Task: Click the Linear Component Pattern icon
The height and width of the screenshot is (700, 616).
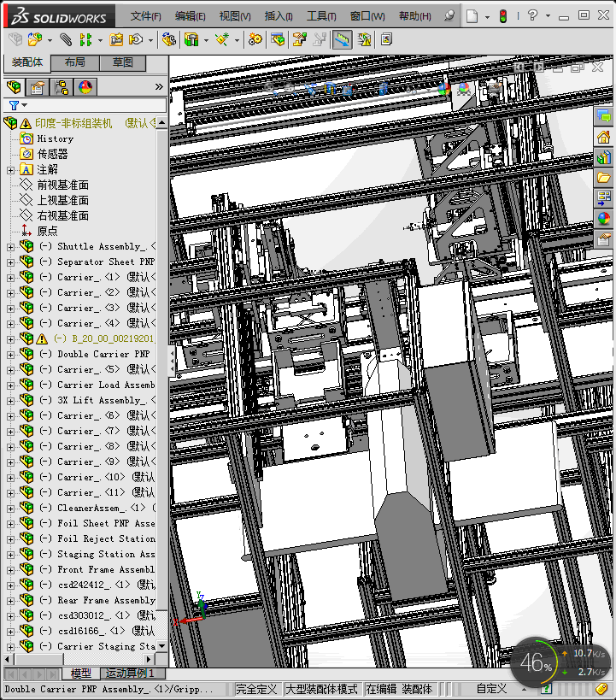Action: click(85, 39)
